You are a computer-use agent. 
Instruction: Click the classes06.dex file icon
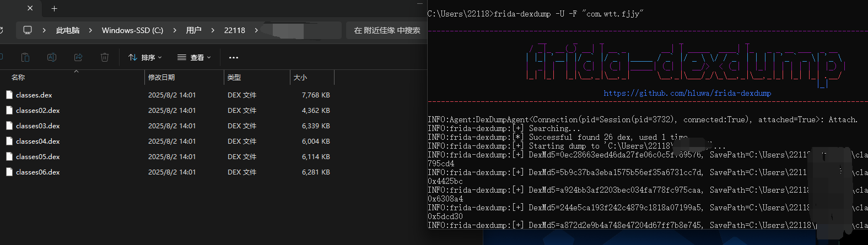[x=9, y=172]
